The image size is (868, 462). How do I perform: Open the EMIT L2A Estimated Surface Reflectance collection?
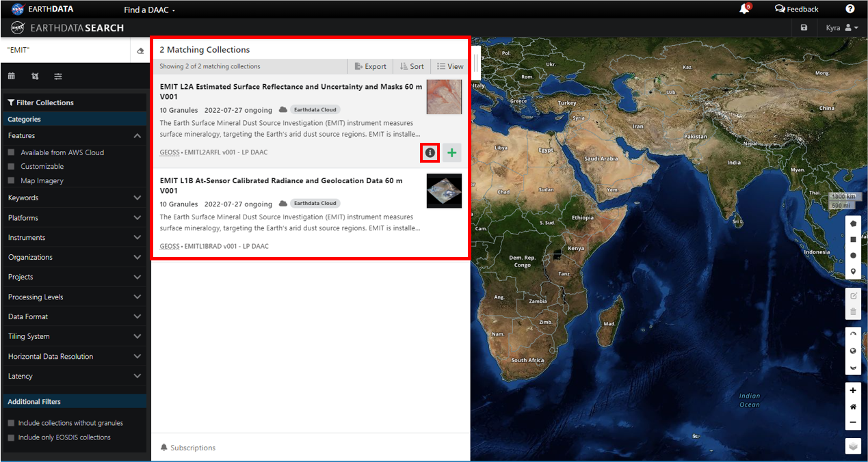tap(291, 92)
